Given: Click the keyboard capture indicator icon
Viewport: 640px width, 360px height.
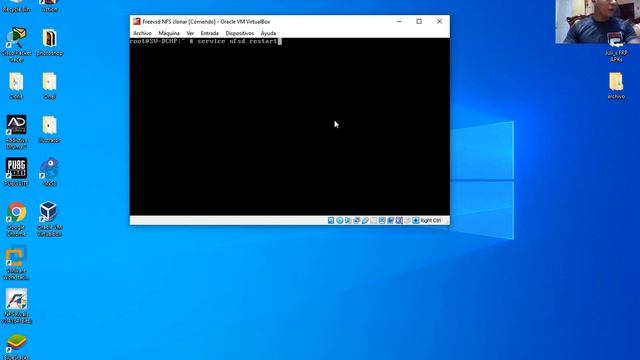Looking at the screenshot, I should 416,220.
